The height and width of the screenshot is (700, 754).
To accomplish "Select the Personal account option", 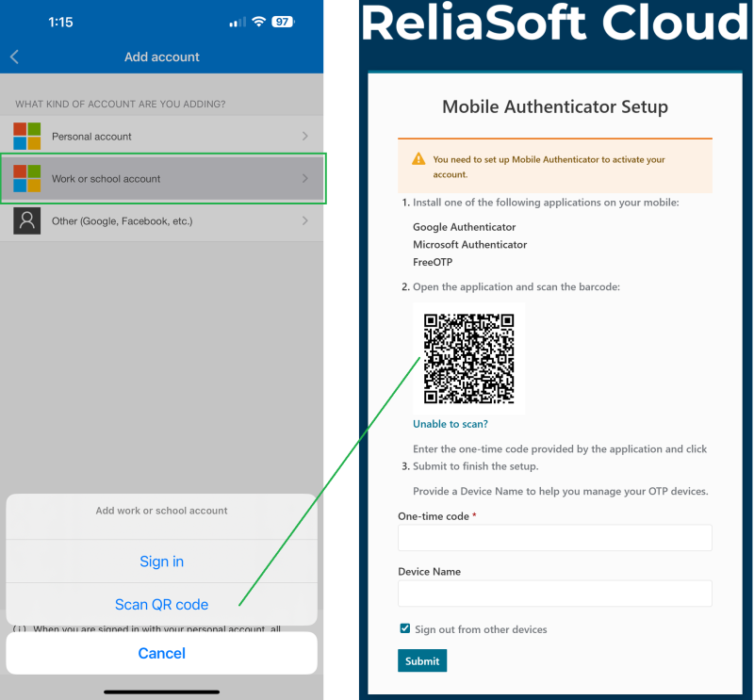I will tap(161, 136).
